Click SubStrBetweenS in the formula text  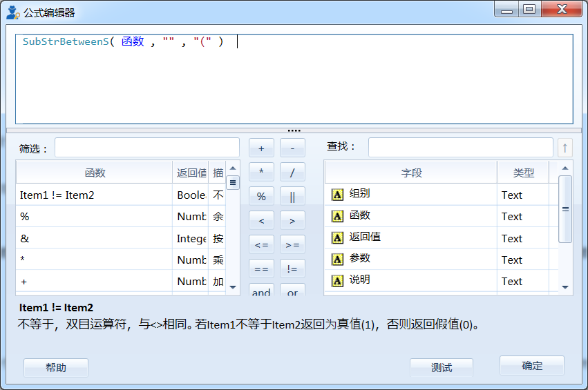coord(66,41)
